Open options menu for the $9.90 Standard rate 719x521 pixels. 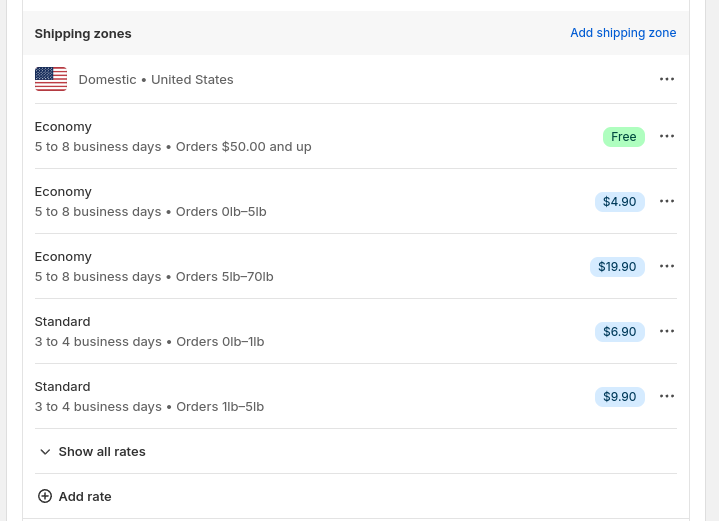pyautogui.click(x=667, y=396)
